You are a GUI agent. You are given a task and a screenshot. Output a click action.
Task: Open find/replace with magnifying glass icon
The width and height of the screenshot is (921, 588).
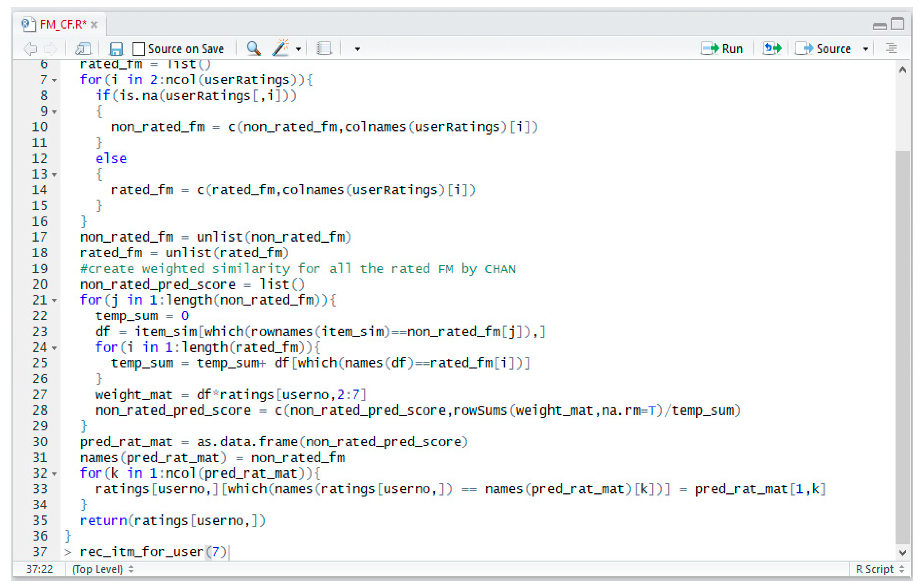coord(253,49)
